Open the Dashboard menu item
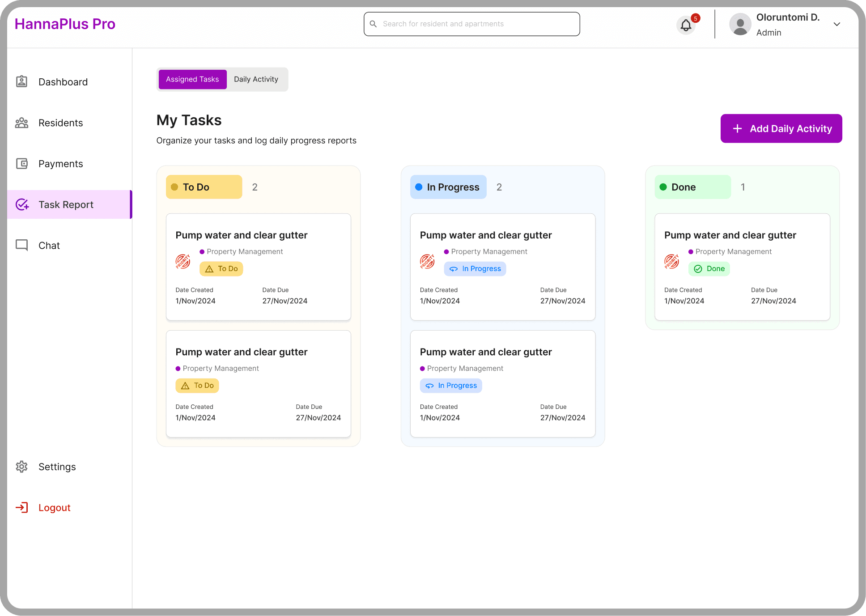 (63, 82)
